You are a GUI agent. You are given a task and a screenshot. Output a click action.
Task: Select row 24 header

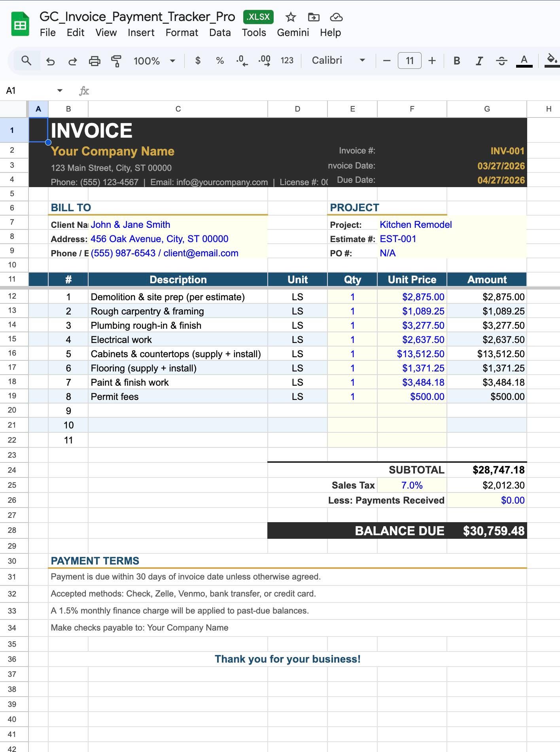pos(12,470)
